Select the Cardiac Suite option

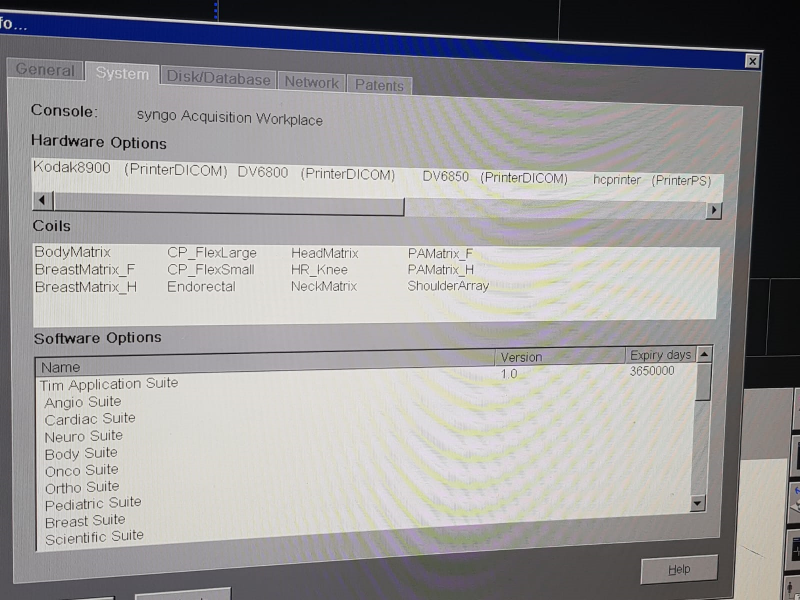[x=90, y=419]
